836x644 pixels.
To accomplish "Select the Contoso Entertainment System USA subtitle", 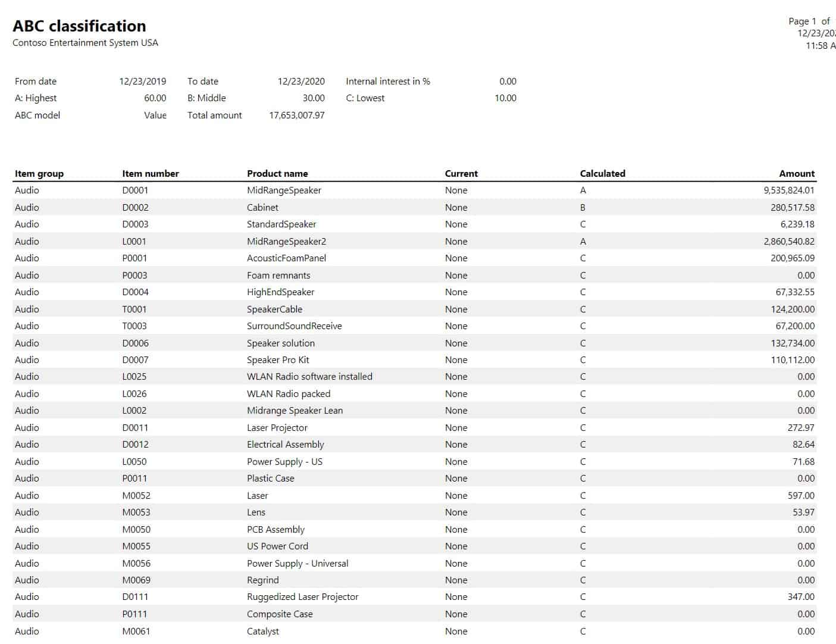I will pos(84,43).
